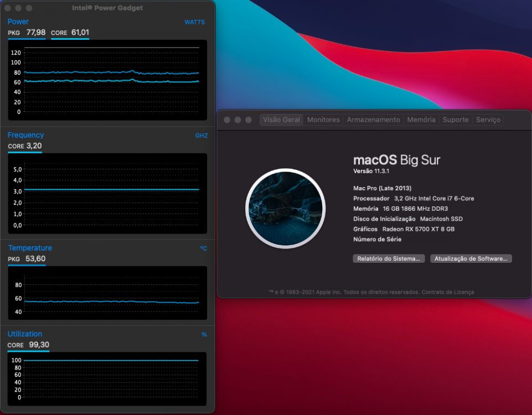Click the Utilization section heading
The height and width of the screenshot is (415, 532).
point(25,334)
